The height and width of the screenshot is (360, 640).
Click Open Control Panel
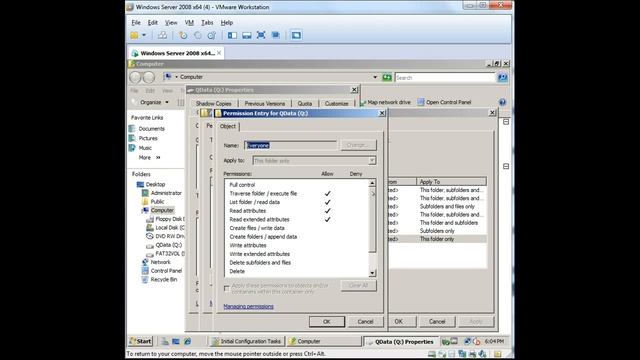tap(444, 102)
